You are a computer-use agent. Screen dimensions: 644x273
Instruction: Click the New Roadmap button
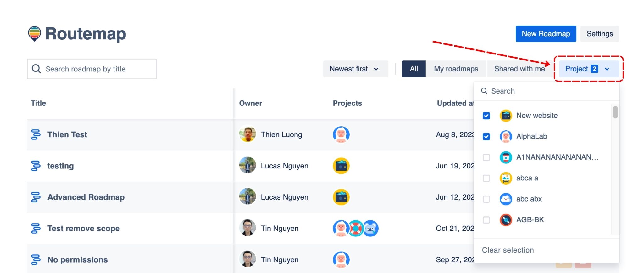[546, 34]
